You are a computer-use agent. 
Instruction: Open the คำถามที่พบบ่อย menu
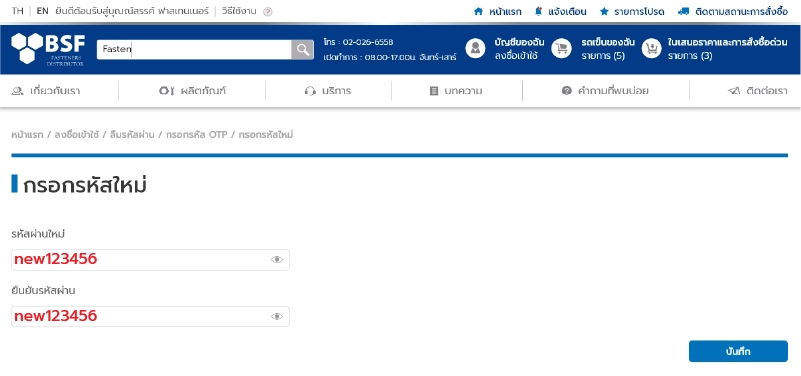(x=613, y=91)
